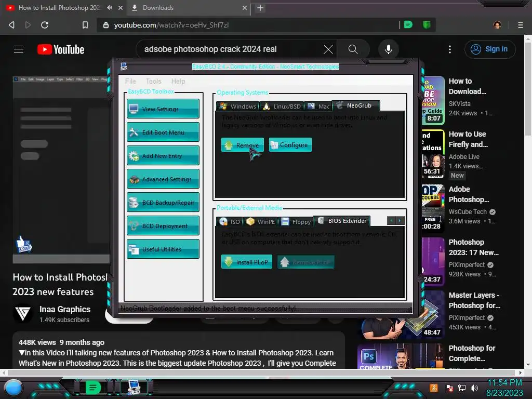Screen dimensions: 532x399
Task: Open View Settings in EasyBCD Toolbox
Action: tap(163, 109)
